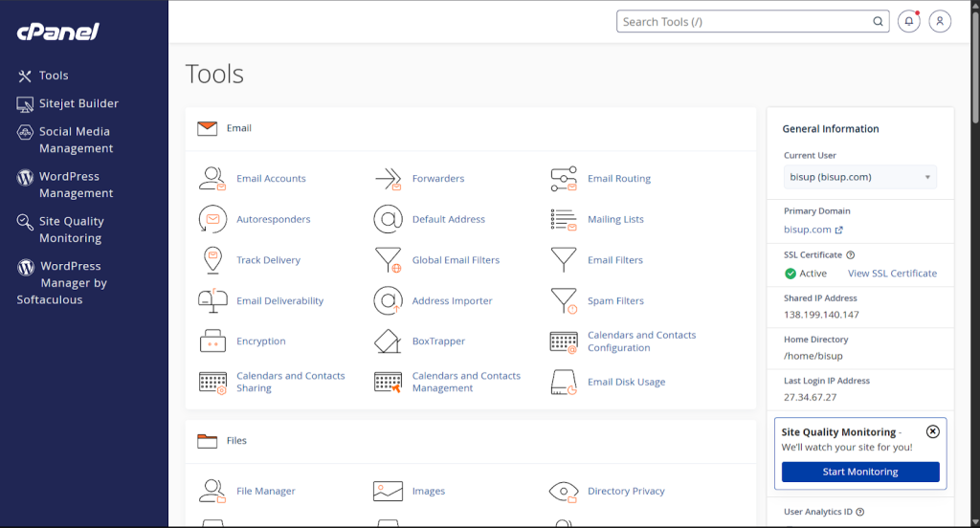The width and height of the screenshot is (980, 528).
Task: Click the notifications bell icon
Action: click(908, 21)
